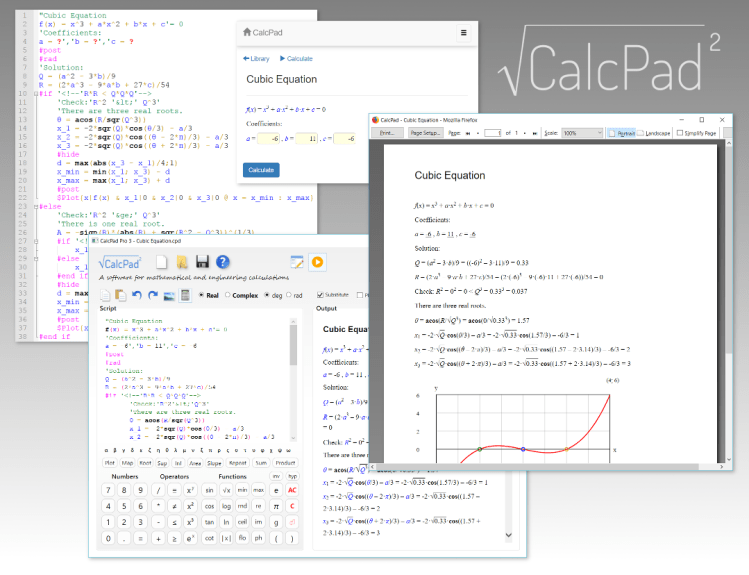Select degrees angle mode
Viewport: 749px width, 575px height.
[273, 296]
